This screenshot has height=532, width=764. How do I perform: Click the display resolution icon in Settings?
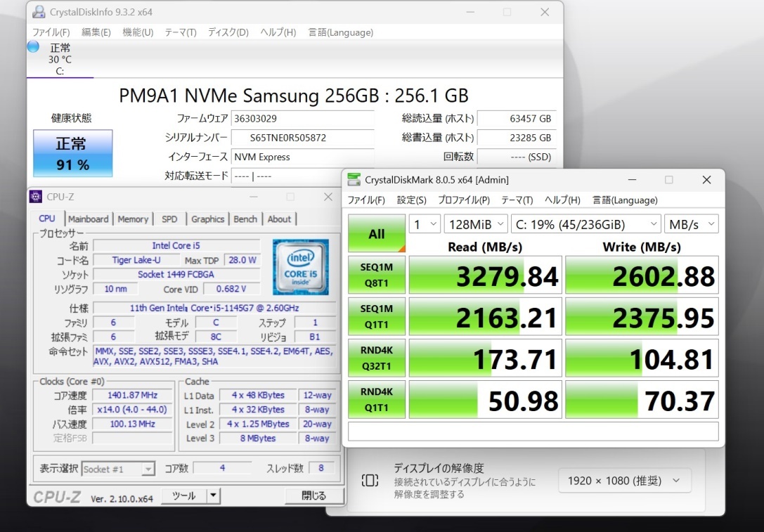[370, 481]
